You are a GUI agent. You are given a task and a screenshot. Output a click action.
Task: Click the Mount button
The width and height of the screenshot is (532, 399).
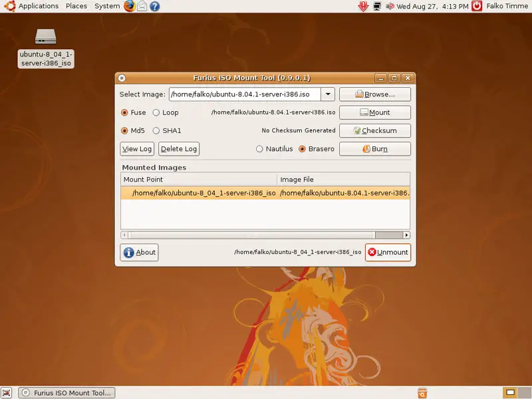[375, 112]
